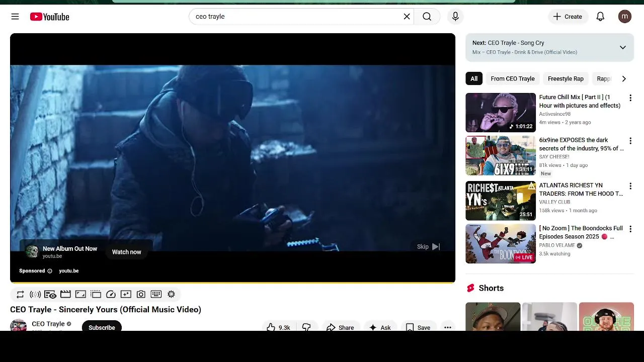Open the first Shorts thumbnail
Viewport: 644px width, 362px height.
[493, 316]
